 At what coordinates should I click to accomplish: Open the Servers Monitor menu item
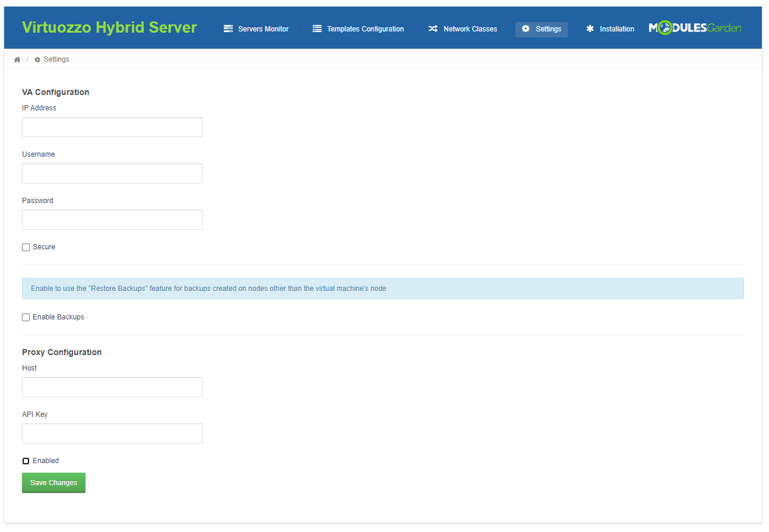(256, 29)
